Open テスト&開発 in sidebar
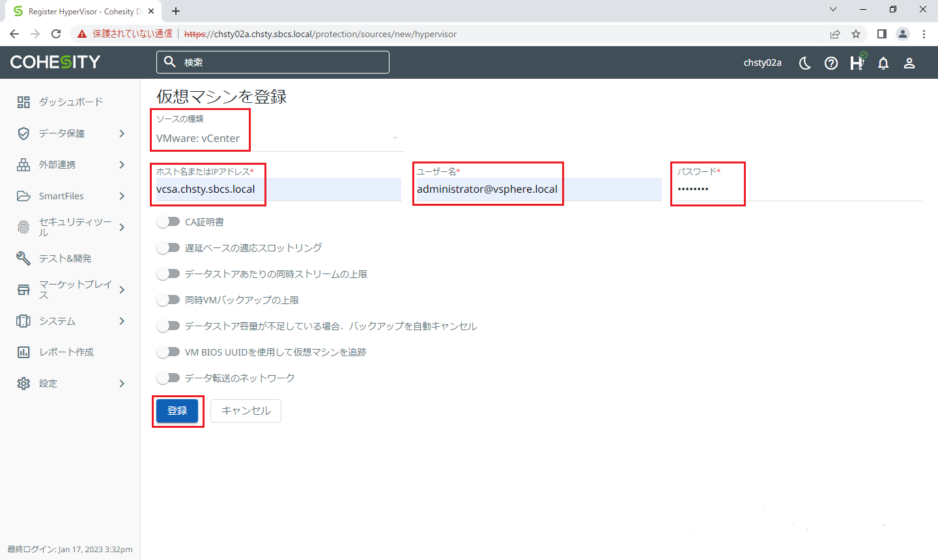The width and height of the screenshot is (938, 560). pyautogui.click(x=70, y=259)
